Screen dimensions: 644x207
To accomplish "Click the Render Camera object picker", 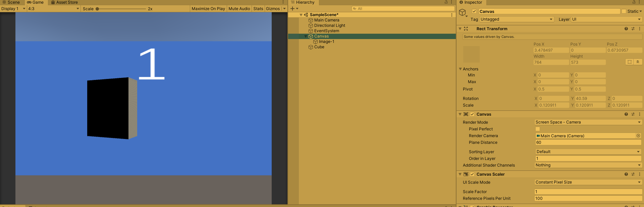I will coord(638,136).
